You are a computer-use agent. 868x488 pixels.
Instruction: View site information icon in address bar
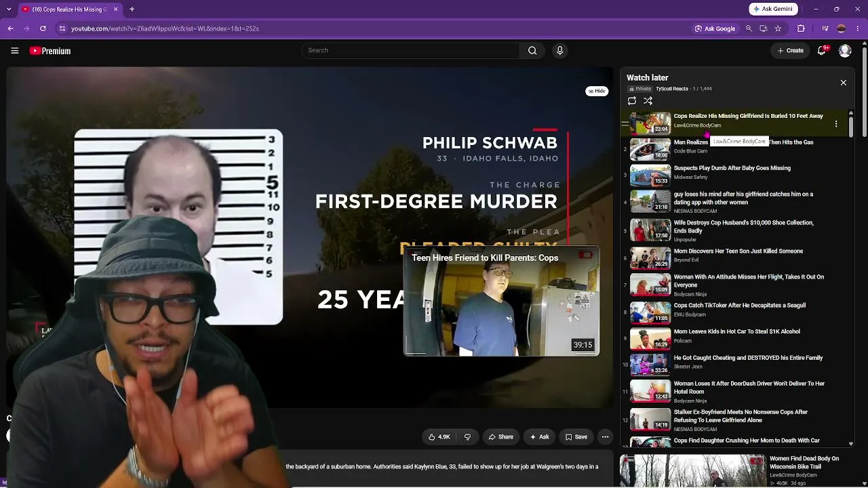click(x=62, y=28)
